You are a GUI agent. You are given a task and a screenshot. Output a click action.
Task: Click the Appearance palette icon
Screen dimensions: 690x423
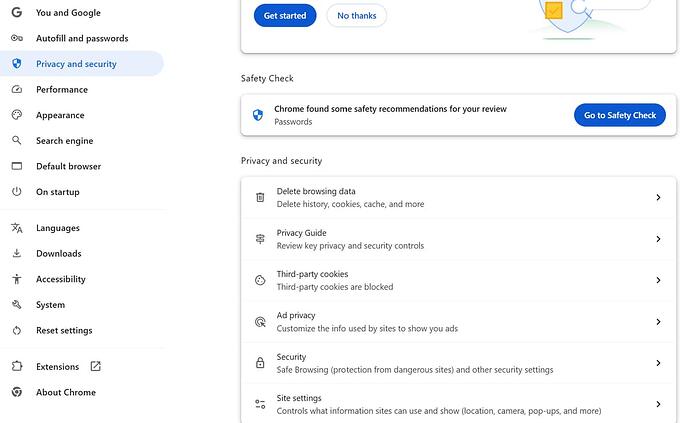(x=16, y=115)
